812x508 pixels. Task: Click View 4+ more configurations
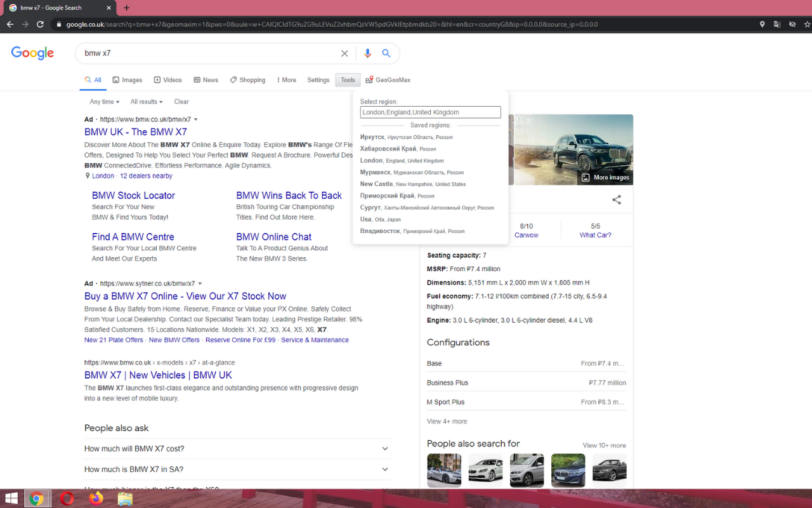click(447, 421)
